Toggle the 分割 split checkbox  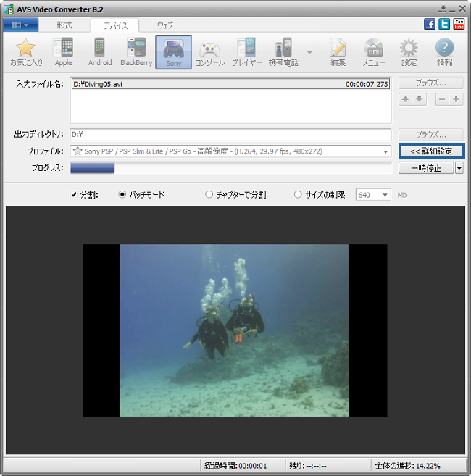coord(73,194)
